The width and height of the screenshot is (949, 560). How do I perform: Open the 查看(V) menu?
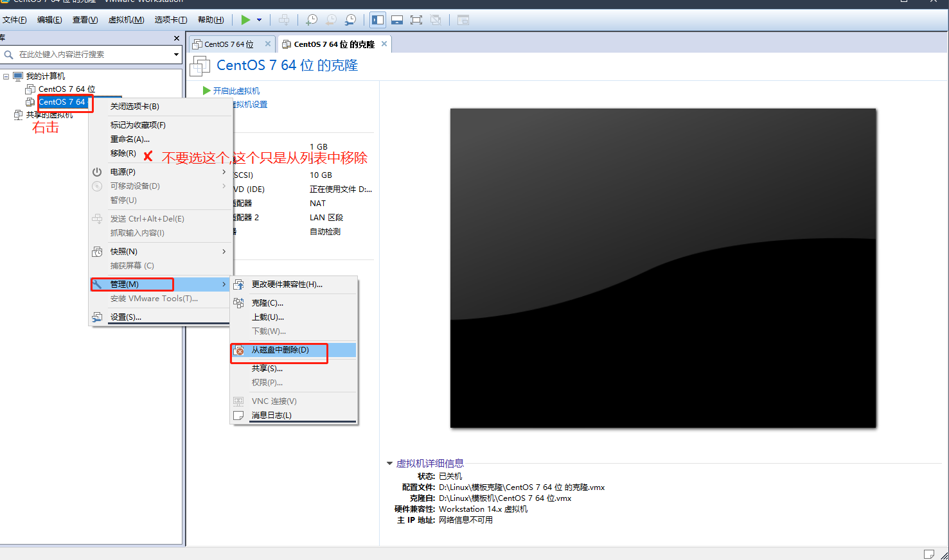(85, 20)
